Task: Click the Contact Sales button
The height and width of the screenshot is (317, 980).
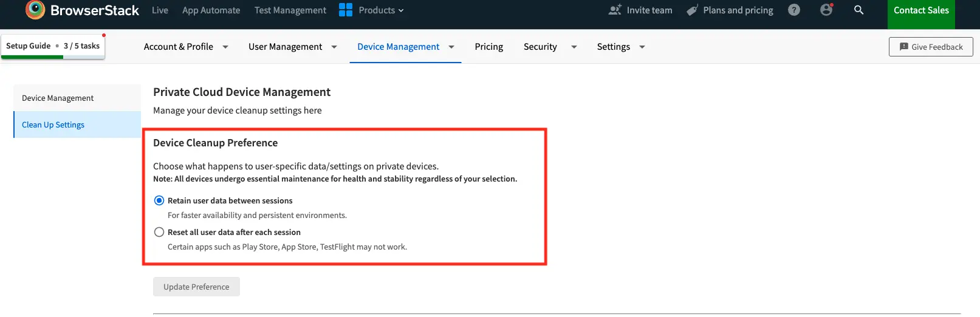Action: tap(920, 11)
